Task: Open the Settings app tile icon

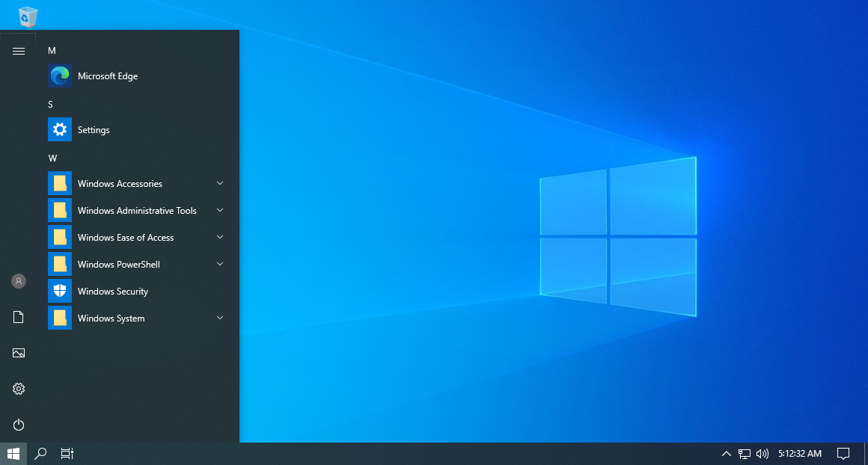Action: [x=60, y=130]
